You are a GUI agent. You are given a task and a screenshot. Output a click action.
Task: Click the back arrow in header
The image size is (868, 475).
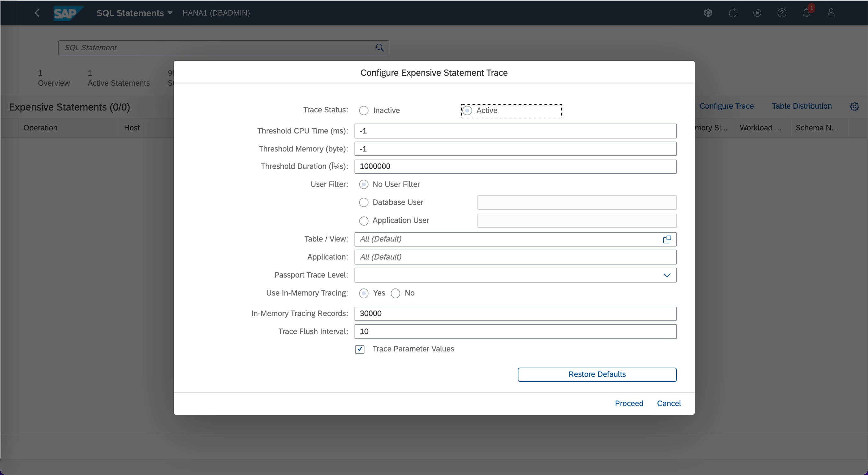37,13
